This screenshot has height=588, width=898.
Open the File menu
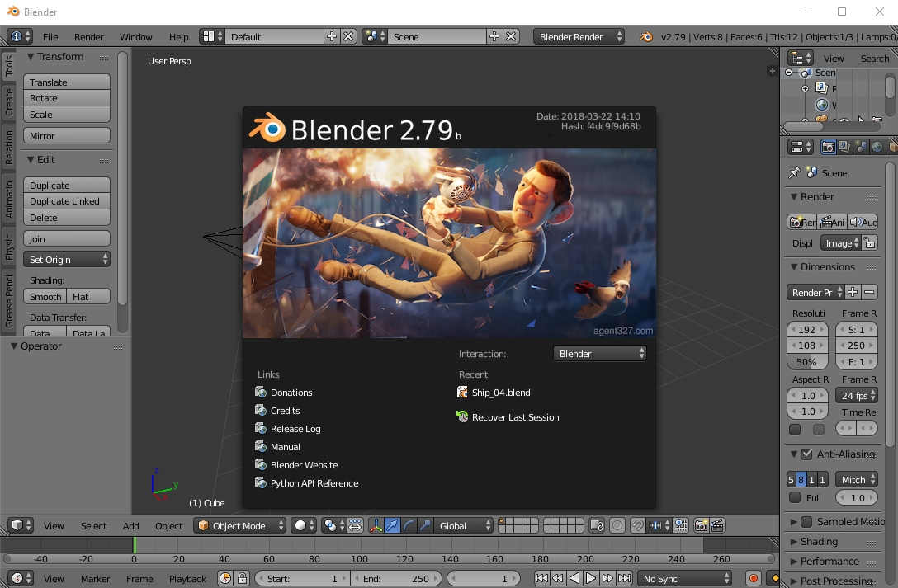click(50, 37)
